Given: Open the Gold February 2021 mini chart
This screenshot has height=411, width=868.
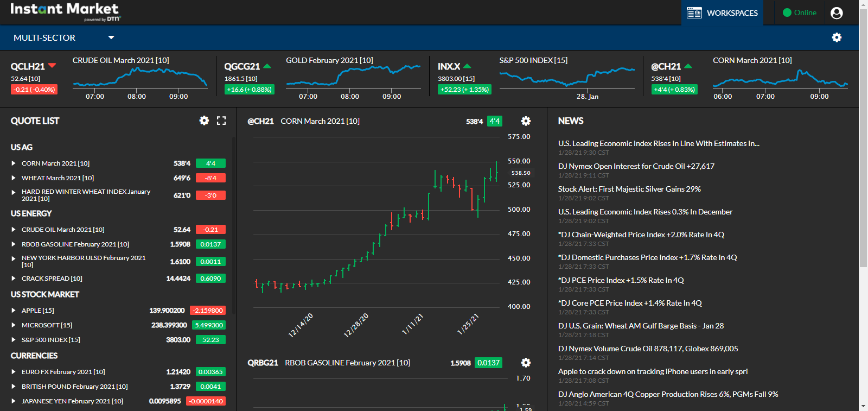Looking at the screenshot, I should point(353,79).
